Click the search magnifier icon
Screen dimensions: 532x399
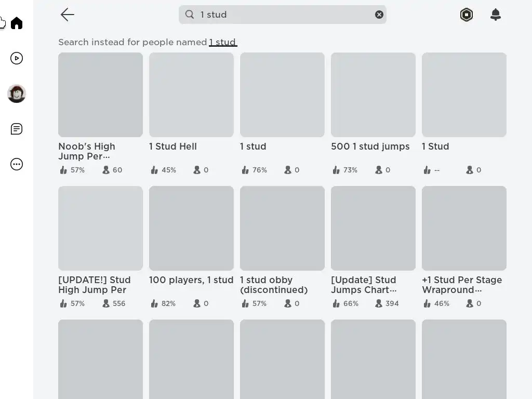click(x=190, y=15)
